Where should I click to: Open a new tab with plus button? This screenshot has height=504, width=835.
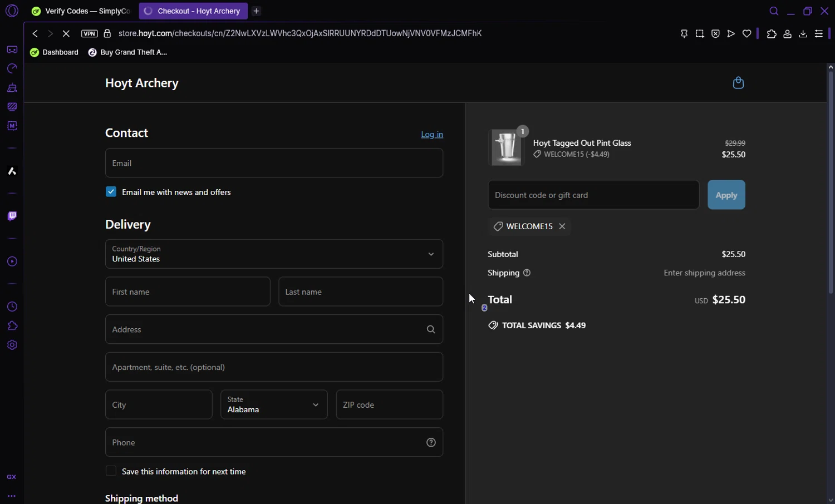(256, 11)
